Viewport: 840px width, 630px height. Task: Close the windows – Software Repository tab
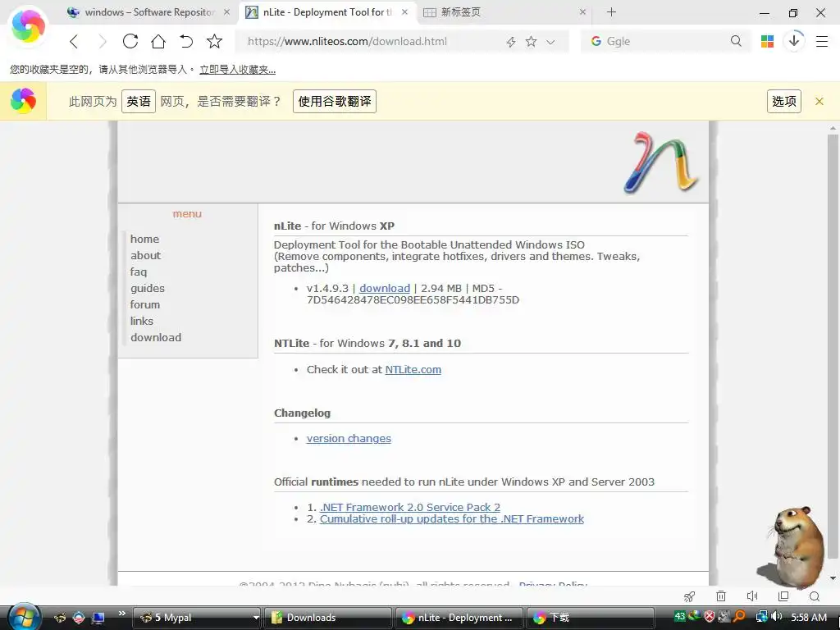pyautogui.click(x=227, y=11)
